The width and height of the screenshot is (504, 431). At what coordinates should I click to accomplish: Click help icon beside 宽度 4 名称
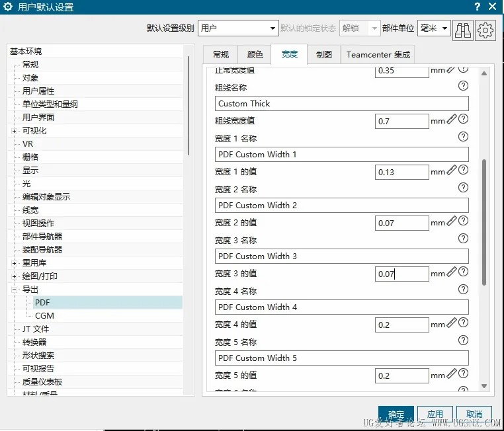(x=463, y=290)
